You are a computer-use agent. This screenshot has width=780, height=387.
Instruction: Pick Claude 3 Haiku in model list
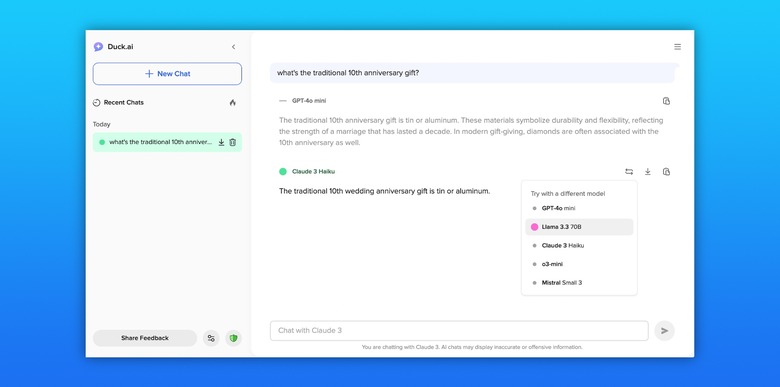pyautogui.click(x=579, y=246)
